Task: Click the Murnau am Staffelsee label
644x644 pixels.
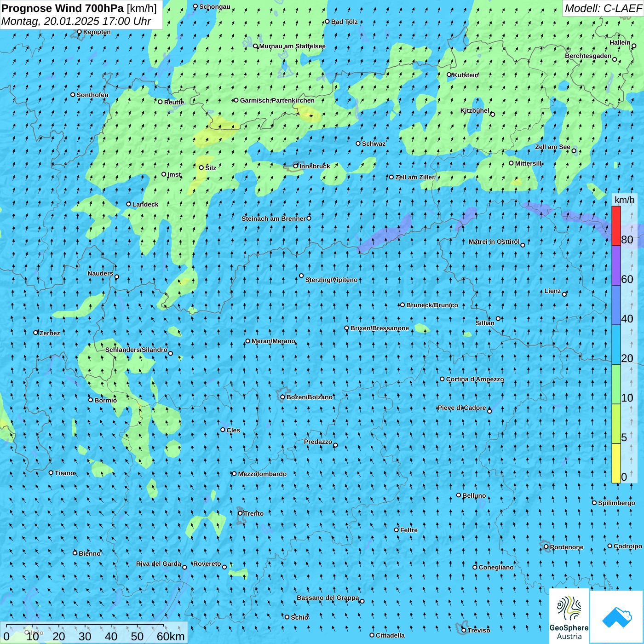Action: tap(293, 46)
